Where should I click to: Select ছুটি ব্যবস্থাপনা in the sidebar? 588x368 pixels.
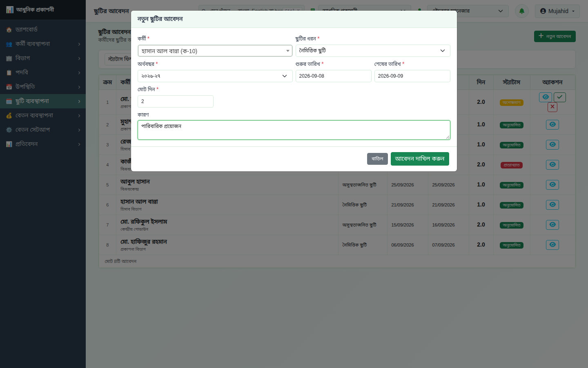pyautogui.click(x=43, y=101)
